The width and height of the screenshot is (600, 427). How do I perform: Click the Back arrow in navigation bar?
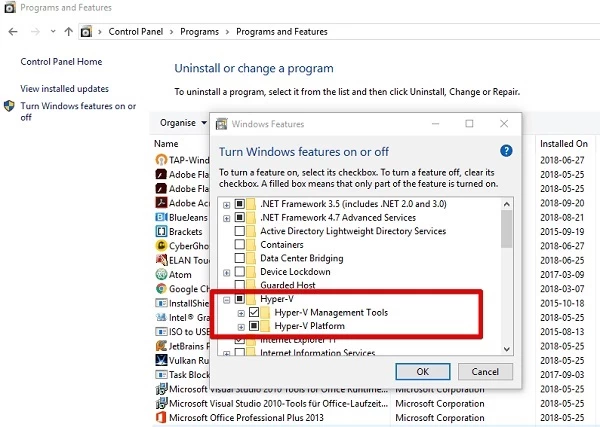[x=13, y=31]
